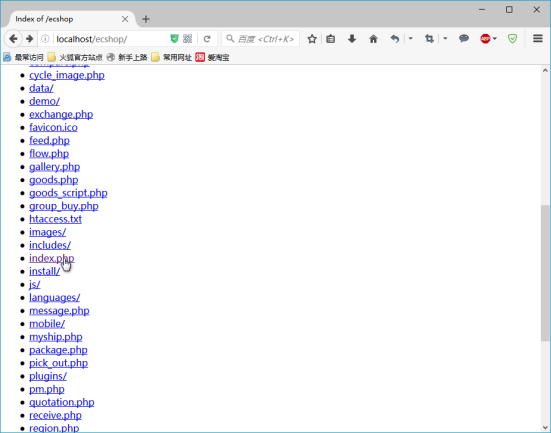Reload the page with refresh icon
Viewport: 551px width, 433px height.
(x=207, y=39)
